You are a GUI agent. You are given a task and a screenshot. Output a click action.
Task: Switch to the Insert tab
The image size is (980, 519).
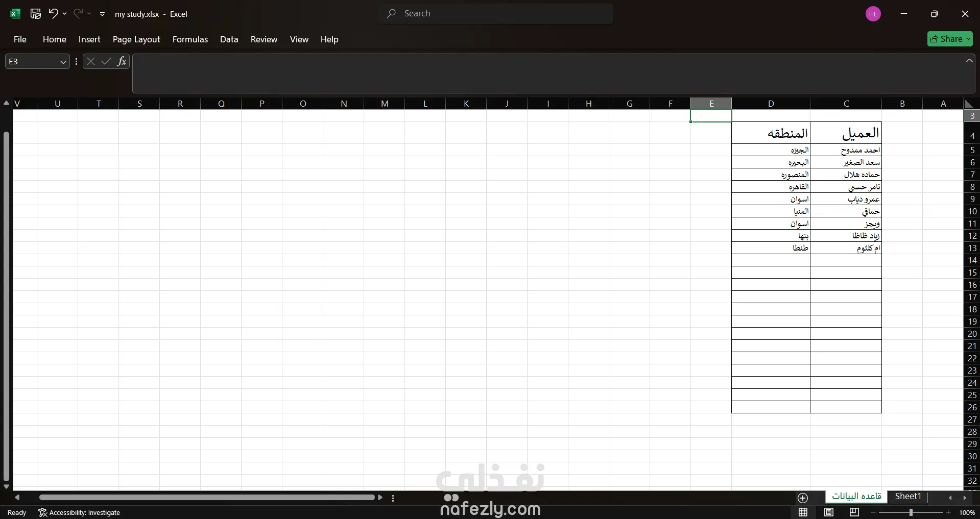[x=89, y=39]
